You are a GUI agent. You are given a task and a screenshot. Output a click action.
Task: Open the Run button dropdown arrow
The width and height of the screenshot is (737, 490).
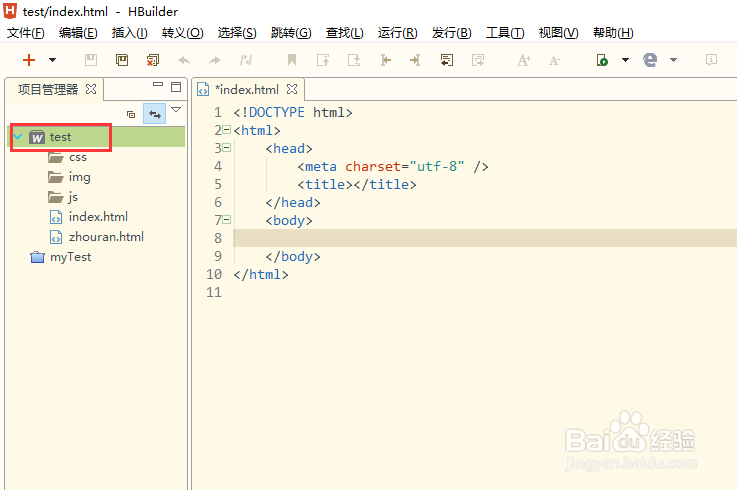626,60
